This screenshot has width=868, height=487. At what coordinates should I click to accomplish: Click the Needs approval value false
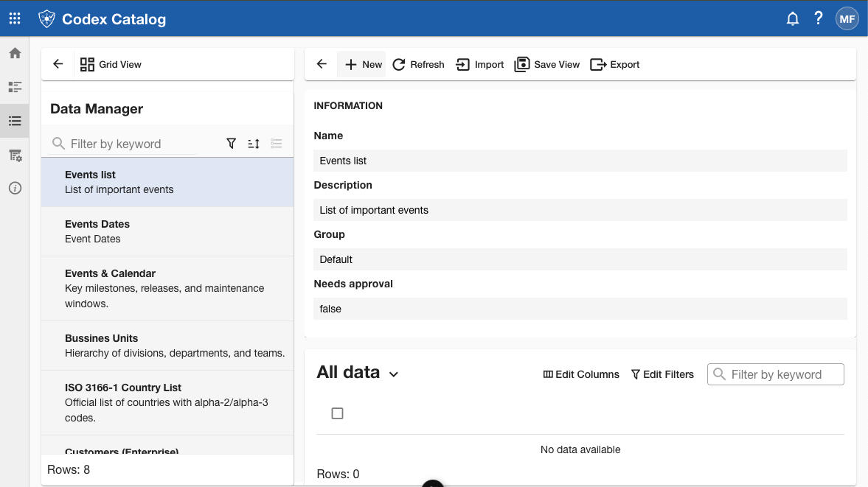[580, 309]
